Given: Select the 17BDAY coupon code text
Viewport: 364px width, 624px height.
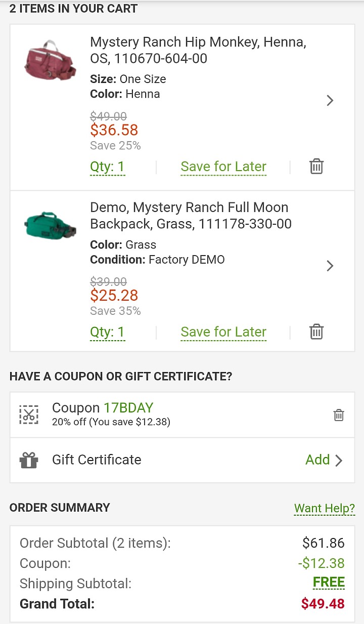Looking at the screenshot, I should [x=128, y=408].
